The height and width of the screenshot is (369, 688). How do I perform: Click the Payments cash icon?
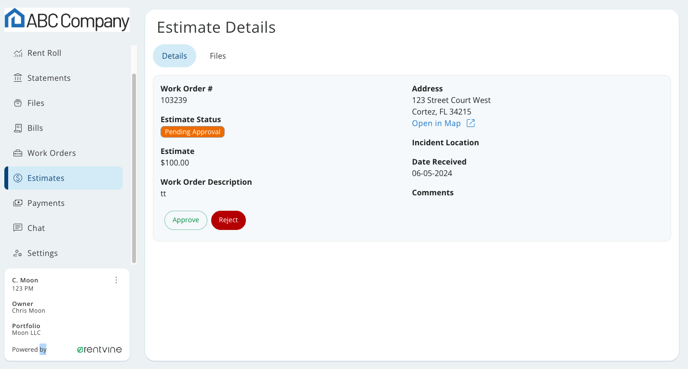tap(18, 203)
